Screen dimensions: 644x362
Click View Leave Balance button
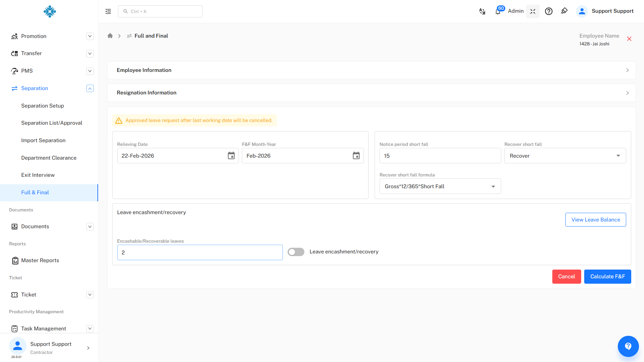point(596,219)
